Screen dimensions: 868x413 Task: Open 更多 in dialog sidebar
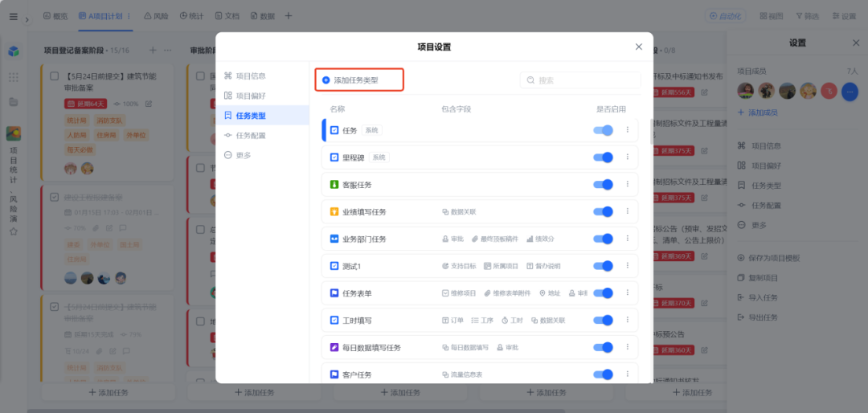pos(238,156)
